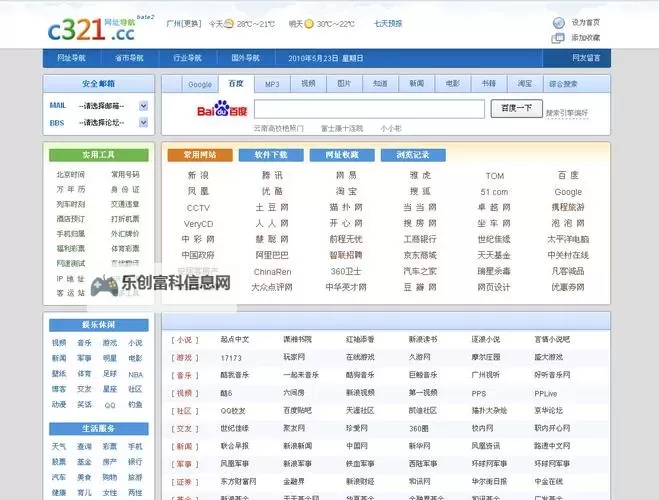Select the 网址收藏 tab

click(342, 155)
